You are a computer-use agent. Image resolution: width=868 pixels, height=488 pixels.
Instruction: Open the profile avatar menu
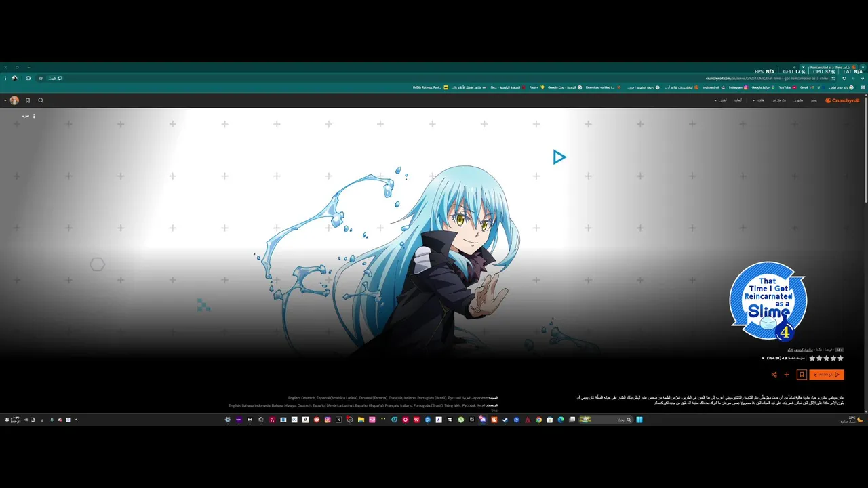click(14, 100)
